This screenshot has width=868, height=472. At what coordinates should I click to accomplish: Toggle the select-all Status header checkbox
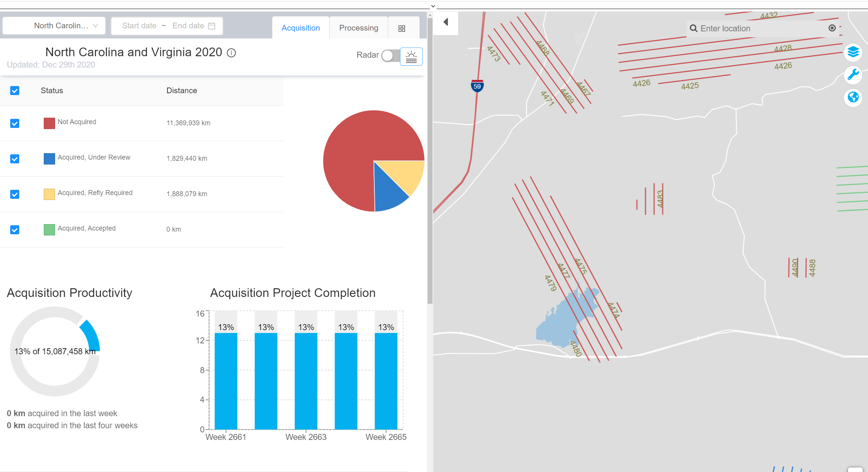coord(15,91)
